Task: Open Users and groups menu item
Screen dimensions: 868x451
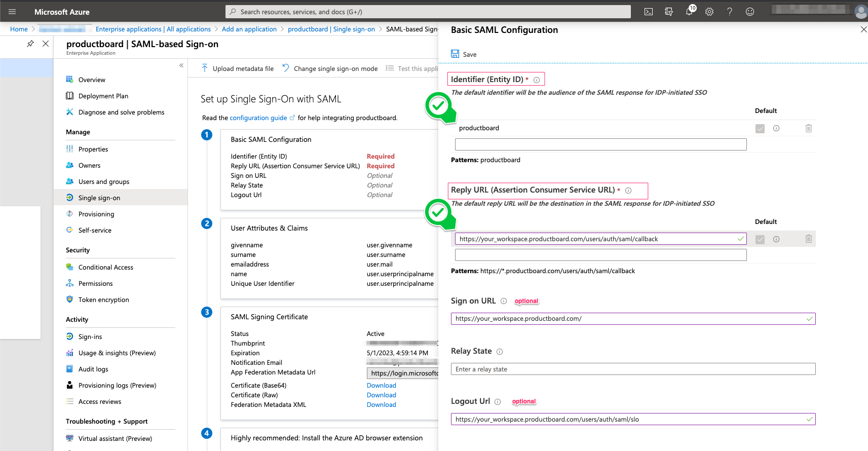Action: 103,181
